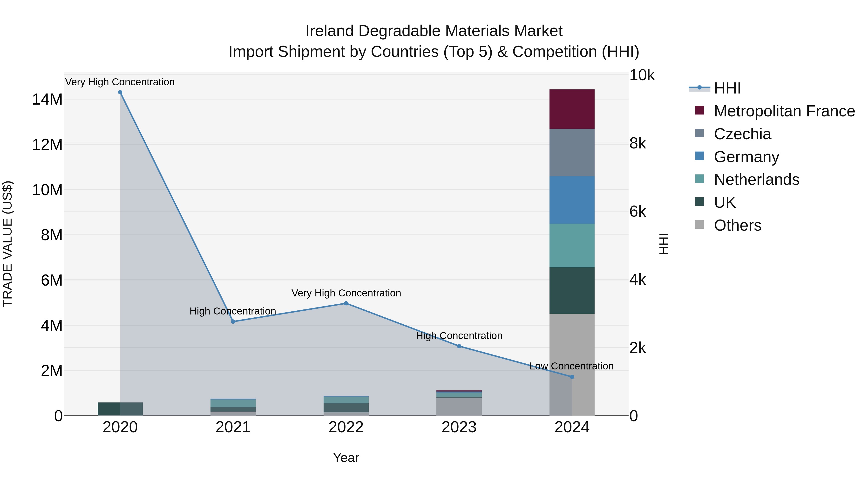The image size is (868, 488).
Task: Click the Others segment of 2023 bar
Action: pyautogui.click(x=459, y=407)
